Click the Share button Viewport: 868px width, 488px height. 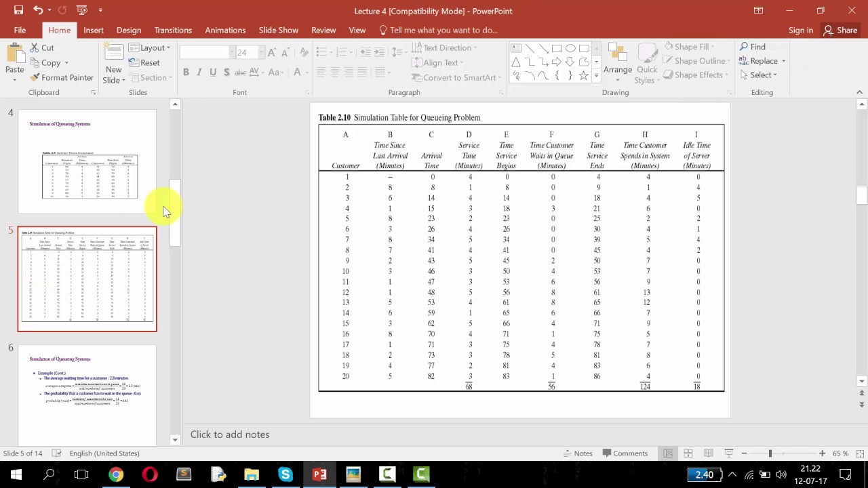tap(840, 30)
